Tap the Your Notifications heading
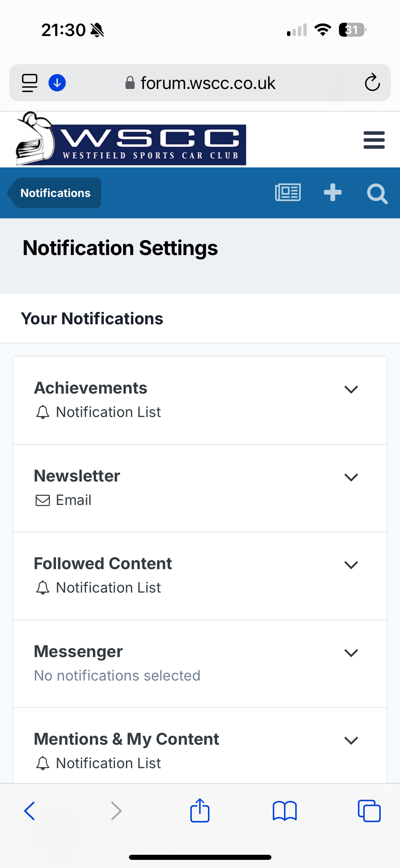Viewport: 400px width, 868px height. pyautogui.click(x=92, y=319)
